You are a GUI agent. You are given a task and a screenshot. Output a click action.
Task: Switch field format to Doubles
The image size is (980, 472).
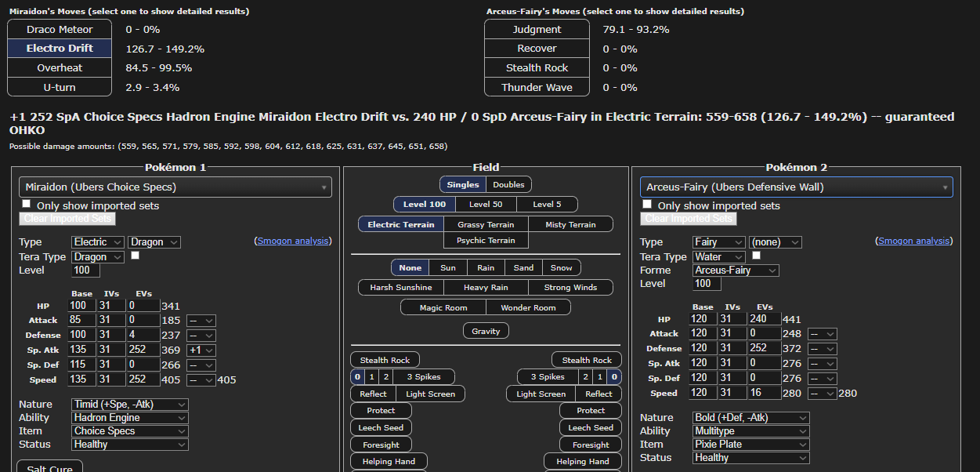pos(508,185)
